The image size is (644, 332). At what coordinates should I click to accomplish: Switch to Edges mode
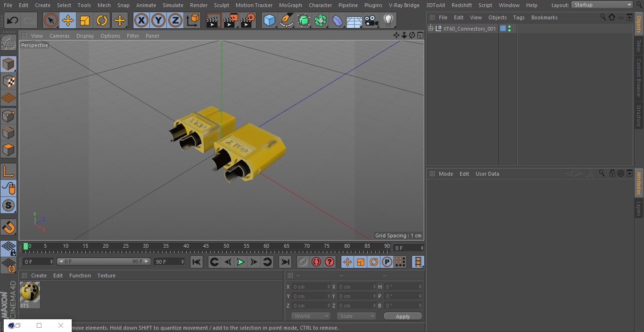8,132
